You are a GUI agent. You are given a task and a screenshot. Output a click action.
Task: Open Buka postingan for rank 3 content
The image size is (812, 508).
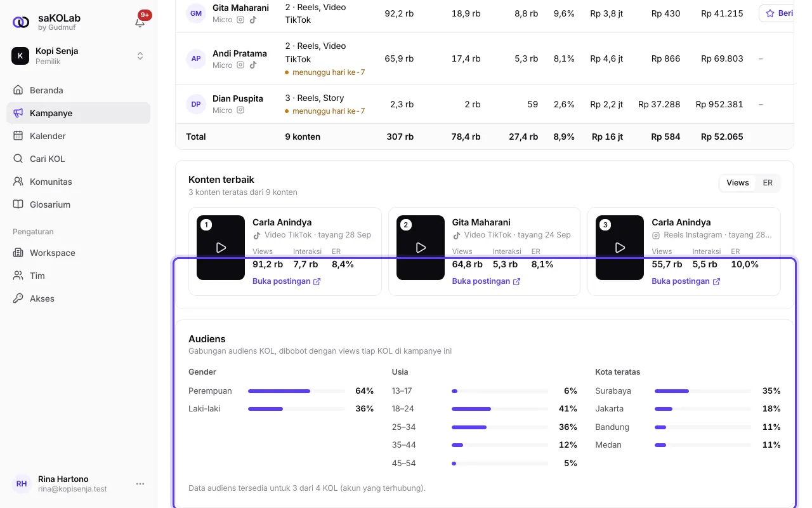(x=686, y=281)
